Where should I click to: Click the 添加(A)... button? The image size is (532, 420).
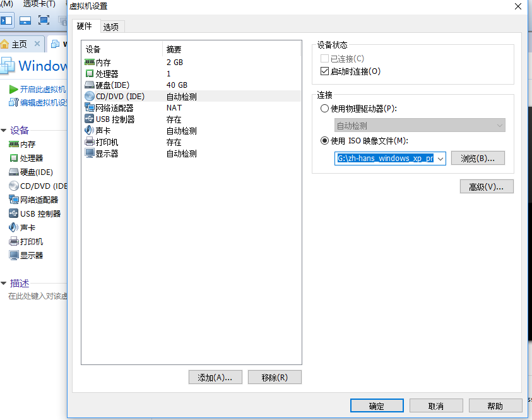215,377
